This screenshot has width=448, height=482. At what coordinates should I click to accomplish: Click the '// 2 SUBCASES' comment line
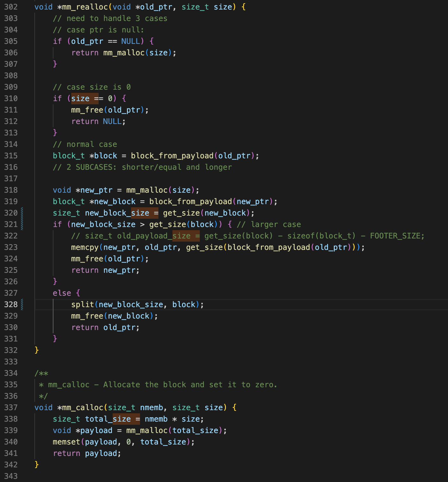coord(142,167)
